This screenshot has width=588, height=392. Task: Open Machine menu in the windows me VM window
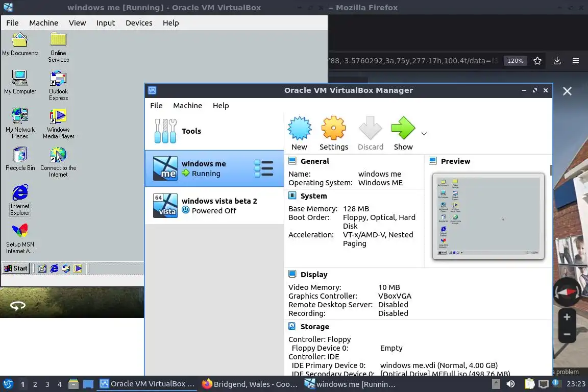coord(43,23)
